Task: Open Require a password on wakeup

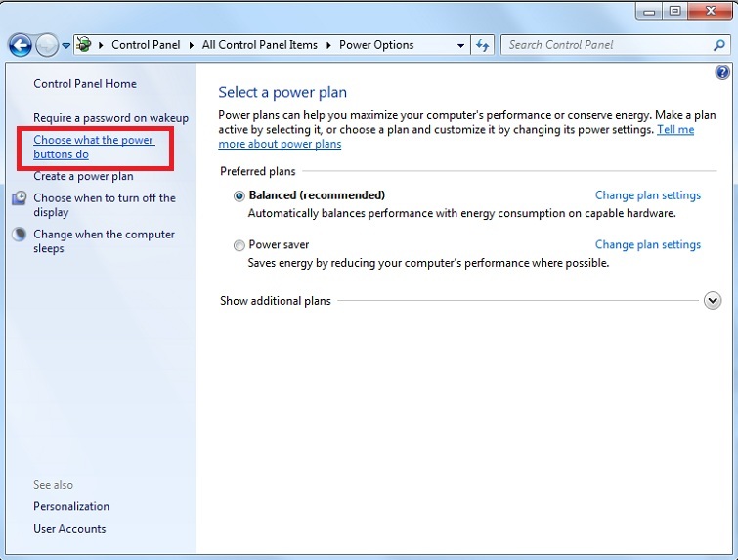Action: pos(110,118)
